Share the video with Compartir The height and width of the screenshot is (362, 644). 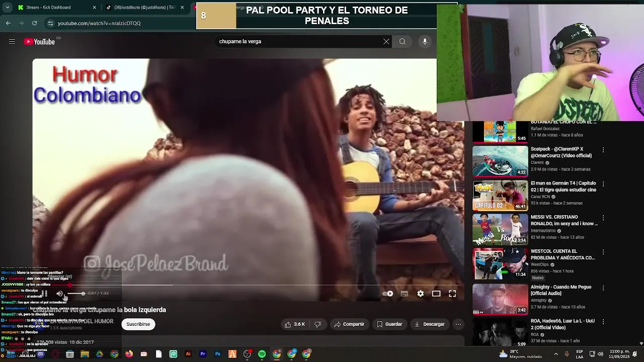(349, 324)
